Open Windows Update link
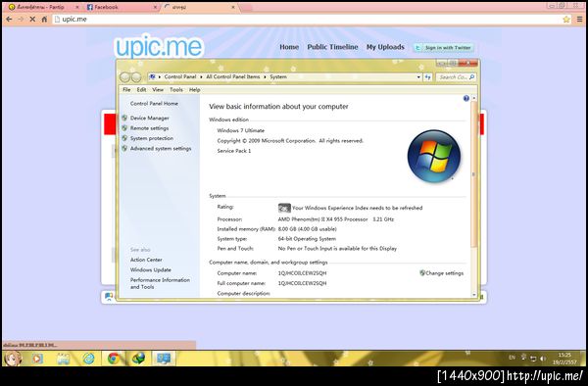The image size is (588, 386). tap(151, 269)
